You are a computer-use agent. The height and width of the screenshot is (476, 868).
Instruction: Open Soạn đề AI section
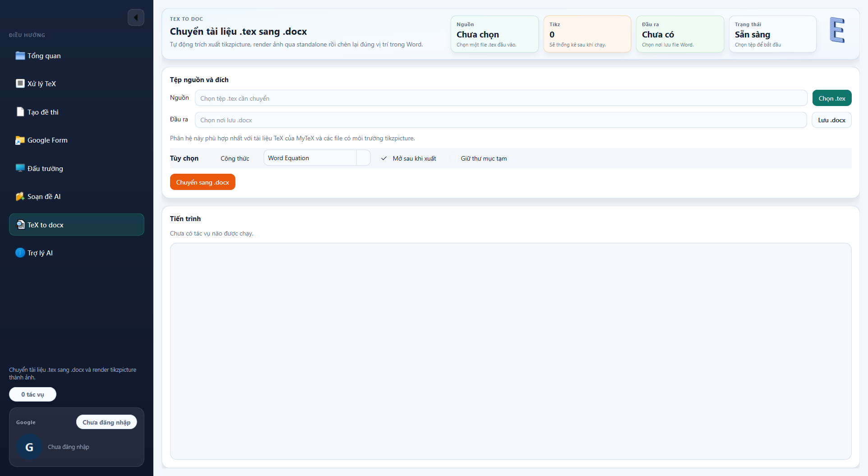[77, 196]
